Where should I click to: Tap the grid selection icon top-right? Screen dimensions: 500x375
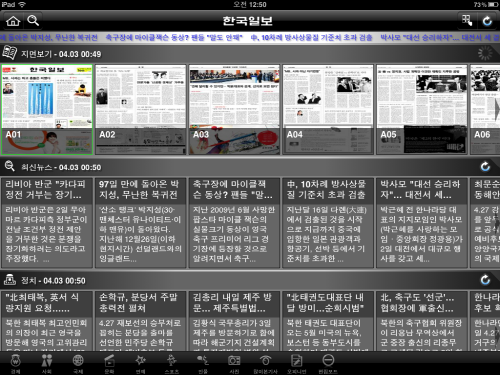pyautogui.click(x=467, y=21)
